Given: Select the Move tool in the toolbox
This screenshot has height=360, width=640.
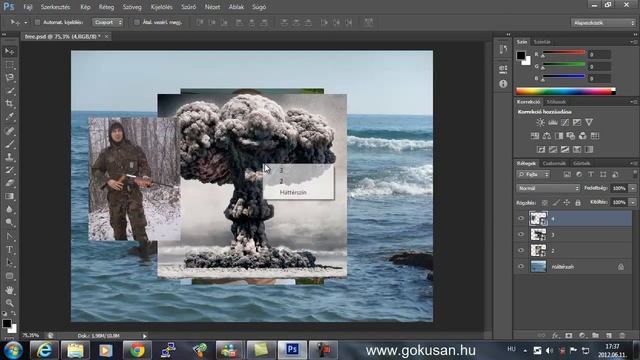Looking at the screenshot, I should click(9, 51).
